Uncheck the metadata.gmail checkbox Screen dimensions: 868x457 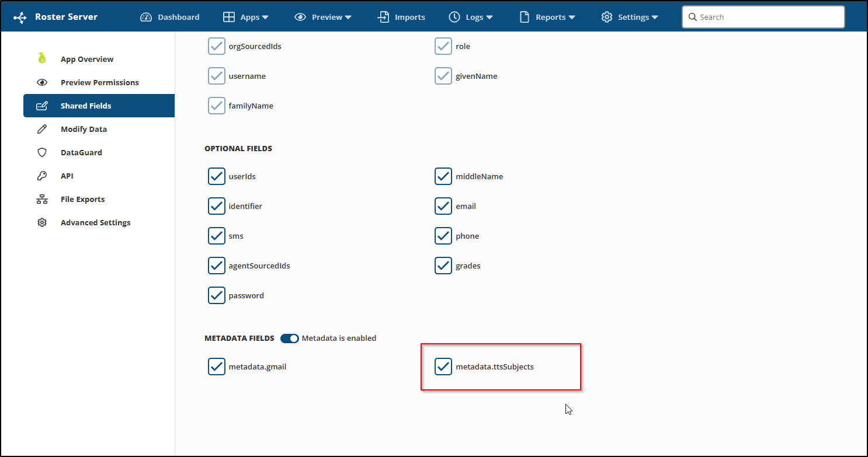(217, 367)
